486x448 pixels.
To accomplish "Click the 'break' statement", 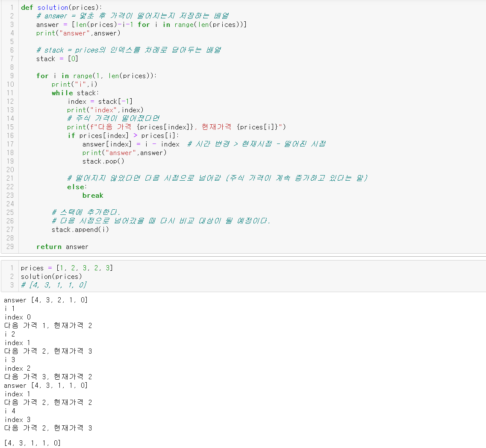I will click(93, 195).
